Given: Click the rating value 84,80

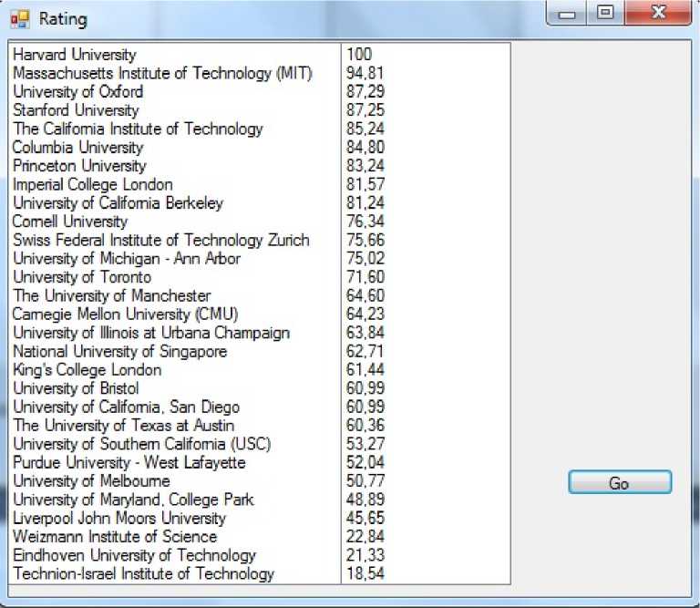Looking at the screenshot, I should point(365,148).
